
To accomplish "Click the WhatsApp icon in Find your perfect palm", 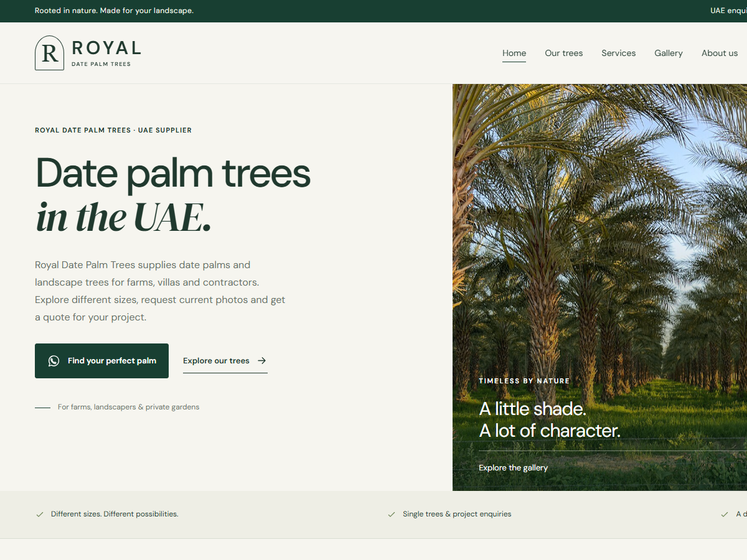I will (x=54, y=361).
